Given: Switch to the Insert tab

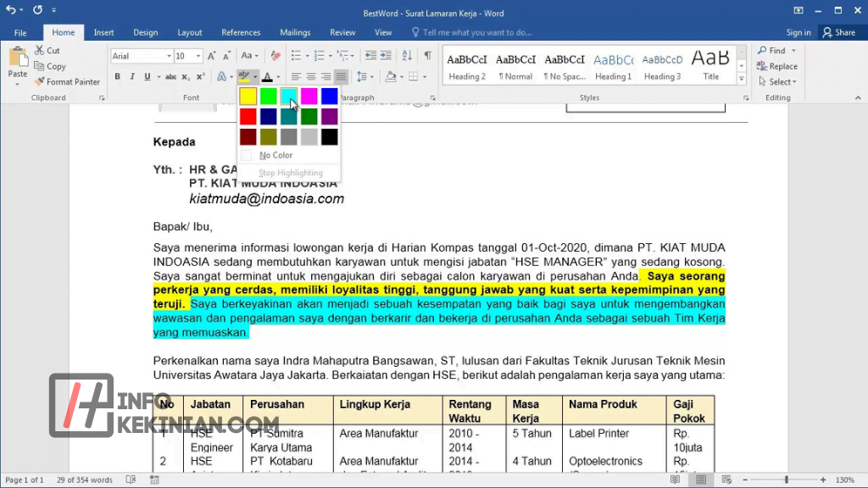Looking at the screenshot, I should coord(103,33).
